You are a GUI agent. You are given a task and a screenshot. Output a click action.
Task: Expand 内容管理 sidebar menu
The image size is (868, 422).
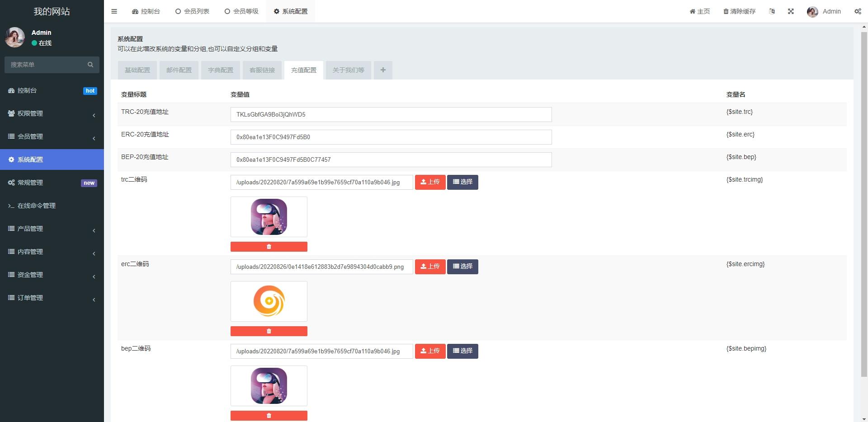52,252
